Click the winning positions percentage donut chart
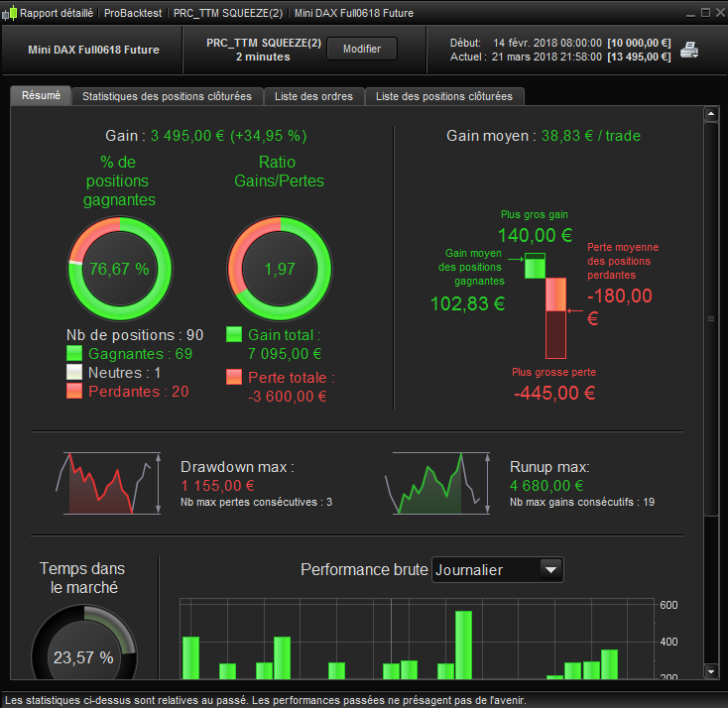728x708 pixels. [x=120, y=269]
